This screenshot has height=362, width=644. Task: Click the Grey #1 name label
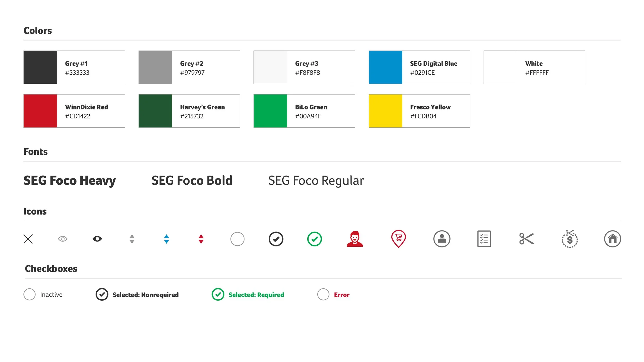coord(76,64)
